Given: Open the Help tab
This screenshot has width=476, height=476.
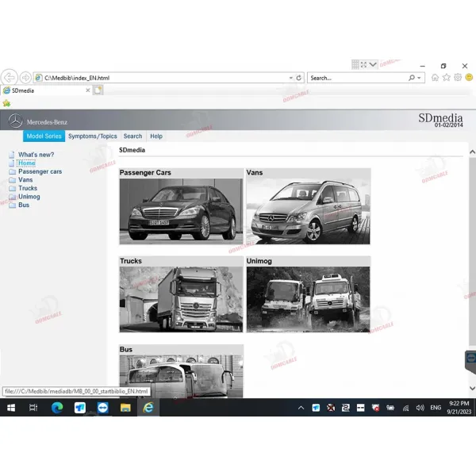Looking at the screenshot, I should tap(156, 136).
